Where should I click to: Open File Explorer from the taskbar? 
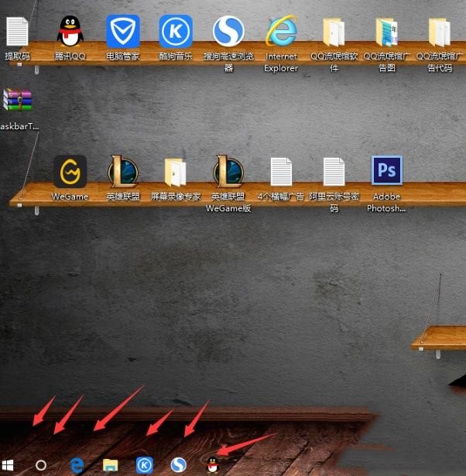(x=111, y=465)
